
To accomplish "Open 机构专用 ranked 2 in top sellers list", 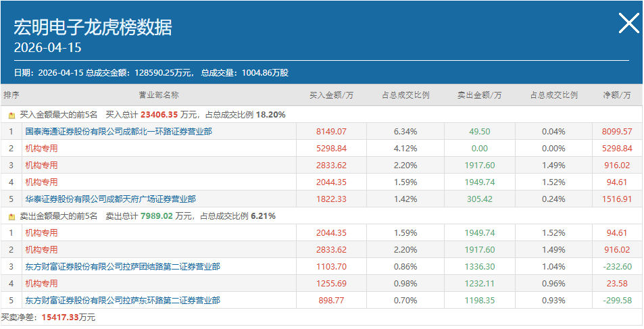I will coord(41,250).
